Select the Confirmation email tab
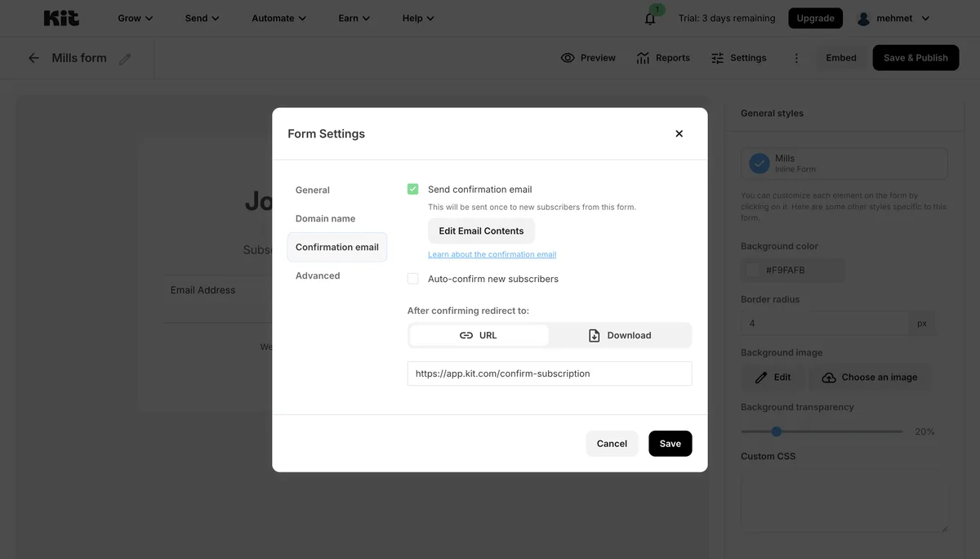 point(337,247)
